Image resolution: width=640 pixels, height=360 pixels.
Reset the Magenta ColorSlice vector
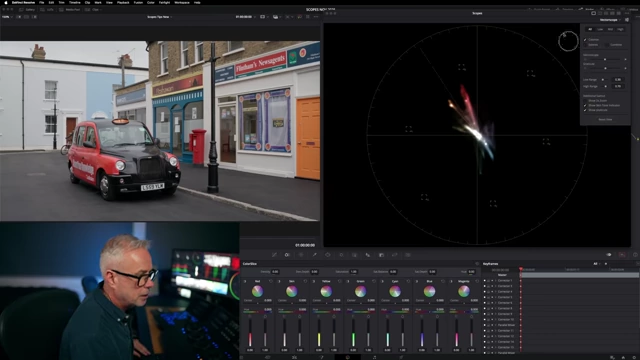pyautogui.click(x=477, y=281)
